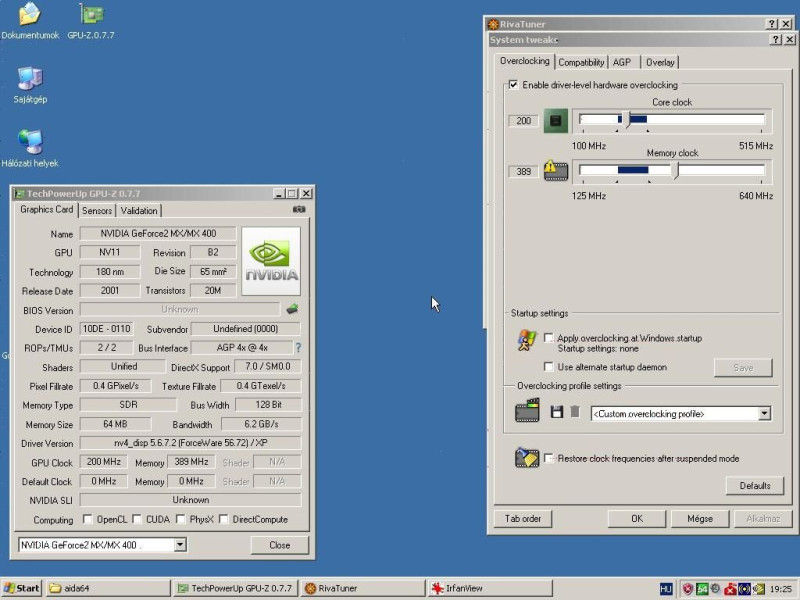Screen dimensions: 800x600
Task: Switch to the Compatibility tab
Action: point(581,62)
